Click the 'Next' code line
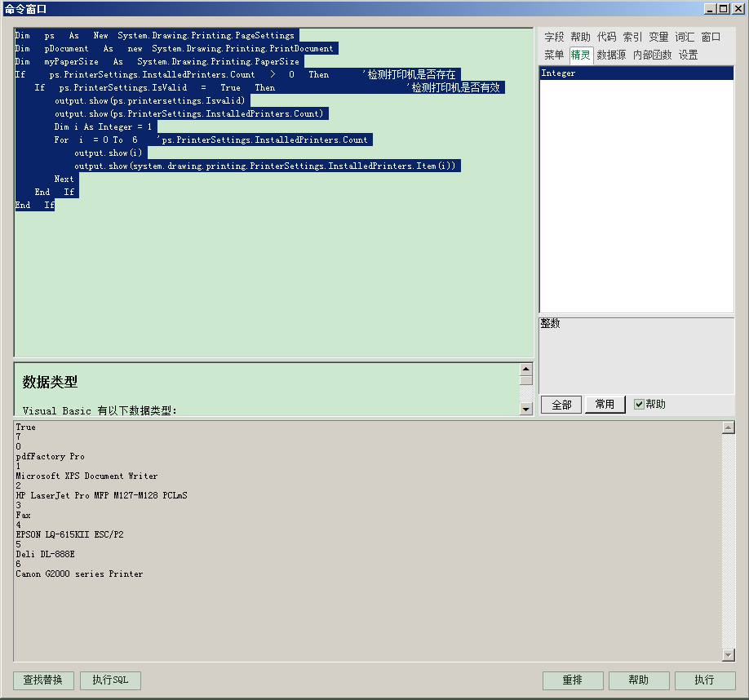Screen dimensions: 749x700 pyautogui.click(x=64, y=179)
